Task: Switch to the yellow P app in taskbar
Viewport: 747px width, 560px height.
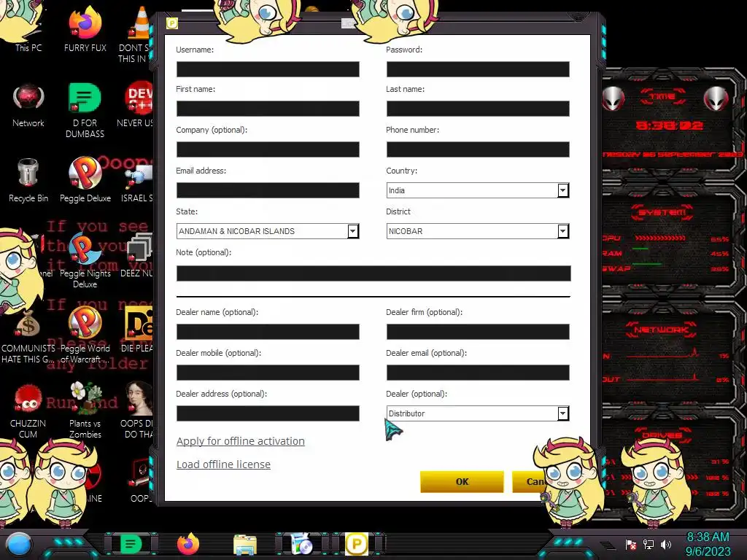Action: click(356, 544)
